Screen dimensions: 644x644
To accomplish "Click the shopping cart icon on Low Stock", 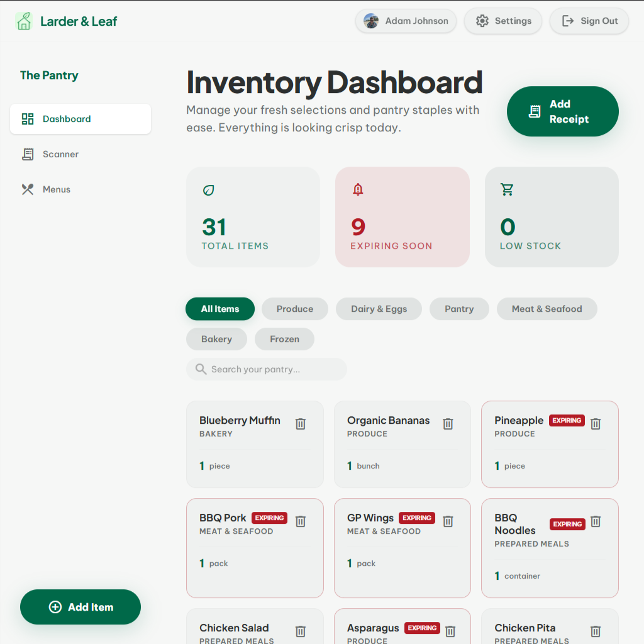I will [x=507, y=189].
